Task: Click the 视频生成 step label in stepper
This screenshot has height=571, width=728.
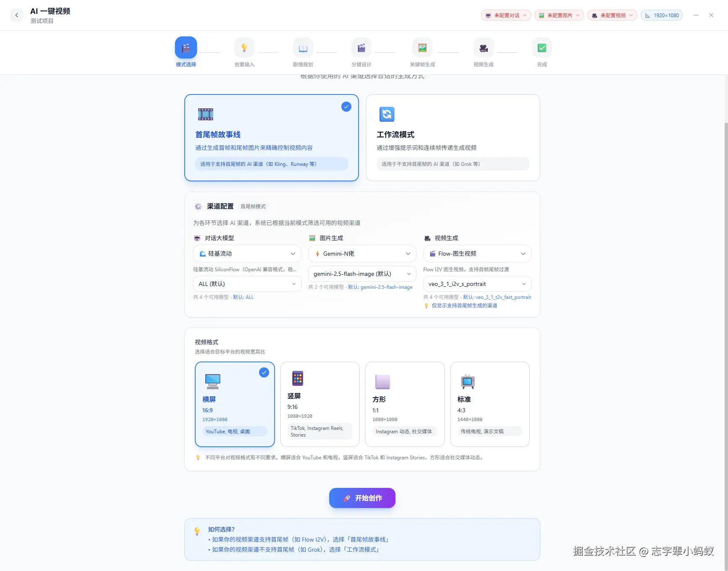Action: click(484, 65)
